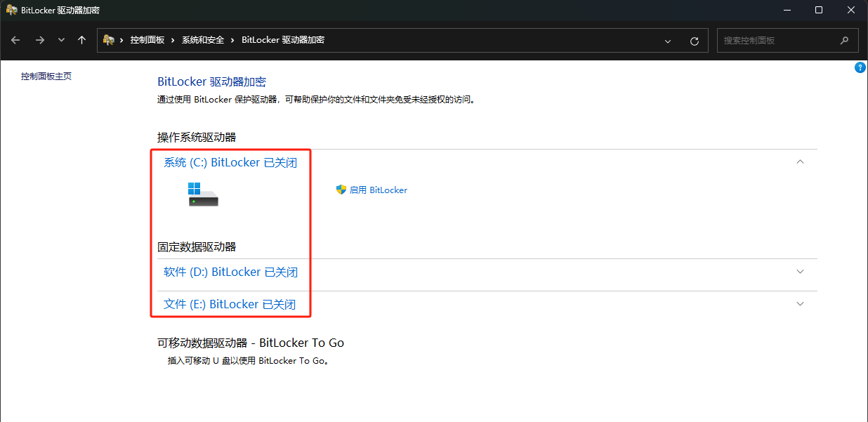Image resolution: width=868 pixels, height=422 pixels.
Task: Open the address bar history dropdown
Action: [x=668, y=41]
